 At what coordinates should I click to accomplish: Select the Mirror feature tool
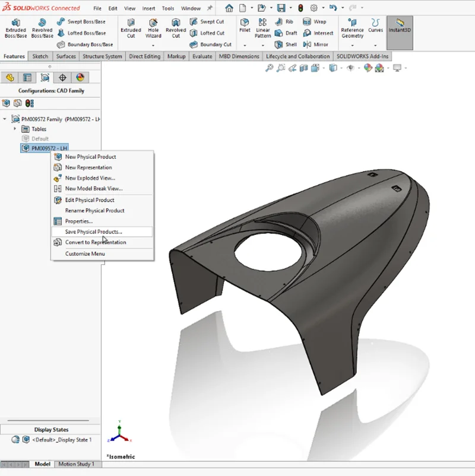318,44
